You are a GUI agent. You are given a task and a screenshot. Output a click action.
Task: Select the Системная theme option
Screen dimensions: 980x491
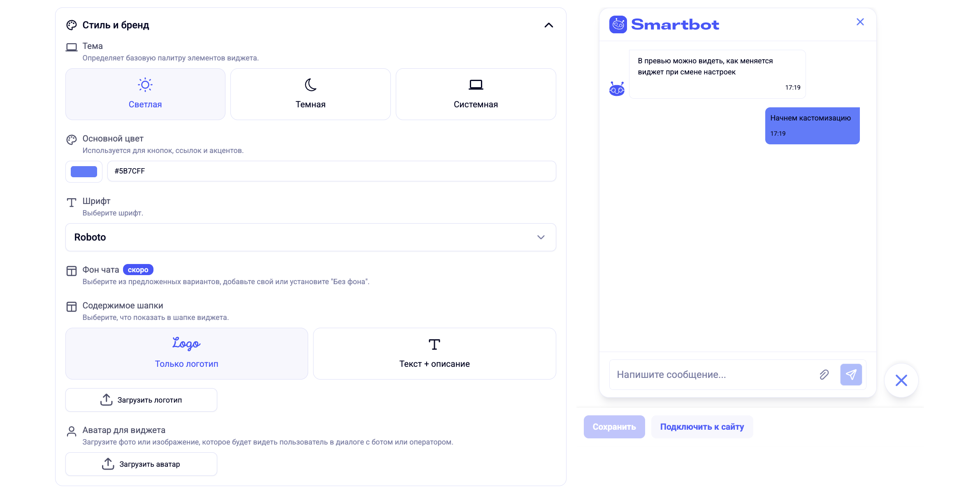476,94
